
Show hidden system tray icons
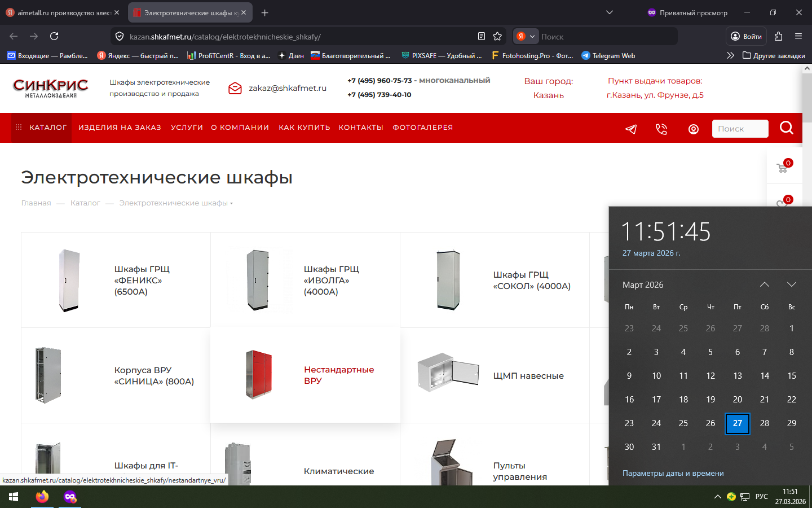point(717,497)
